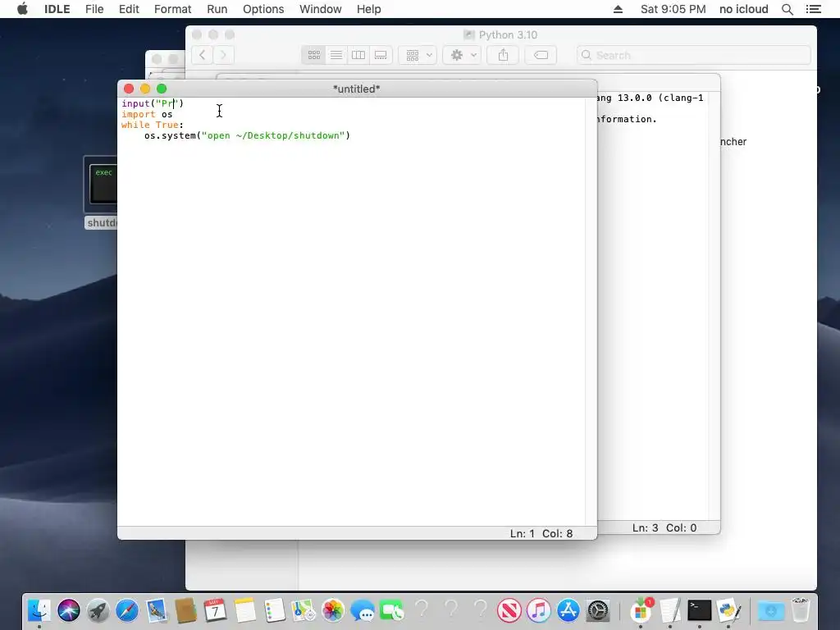Click the 'while True:' line
840x630 pixels.
152,125
